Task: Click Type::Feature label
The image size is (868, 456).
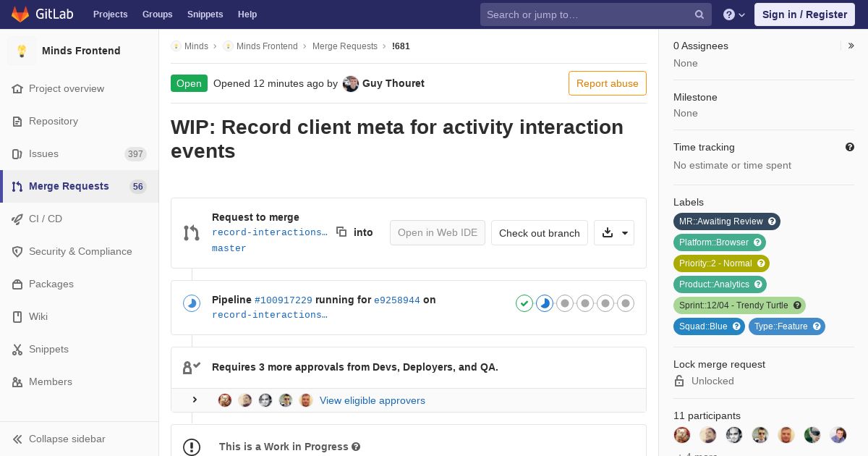Action: coord(787,326)
